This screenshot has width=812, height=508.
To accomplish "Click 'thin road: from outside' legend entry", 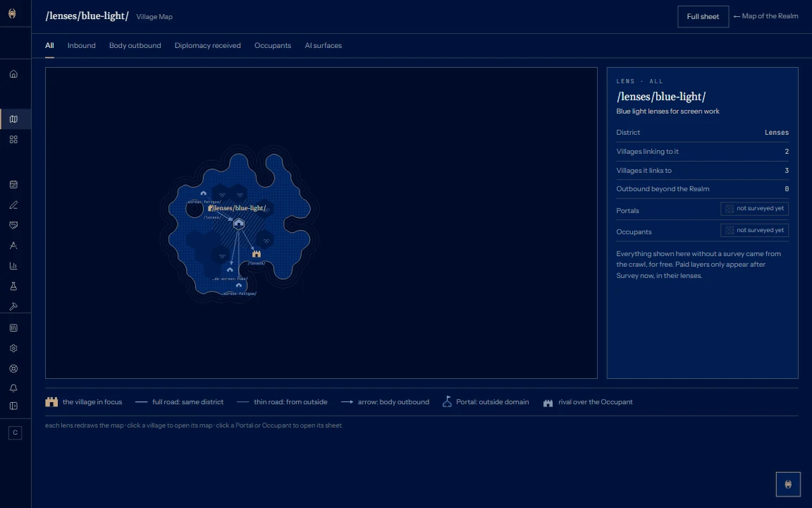I will 282,401.
